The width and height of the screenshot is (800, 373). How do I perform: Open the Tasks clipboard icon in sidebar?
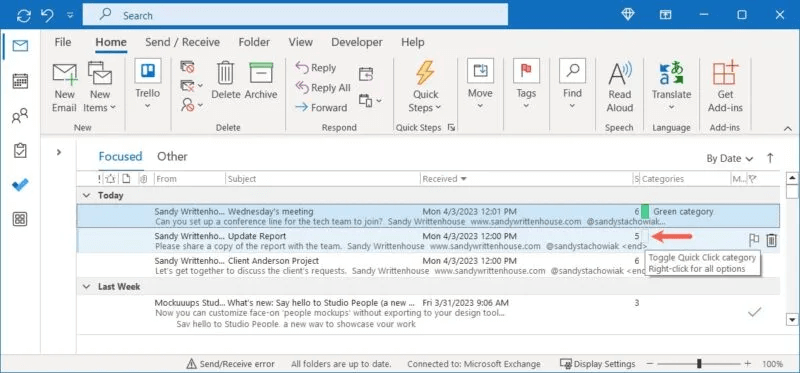[20, 151]
